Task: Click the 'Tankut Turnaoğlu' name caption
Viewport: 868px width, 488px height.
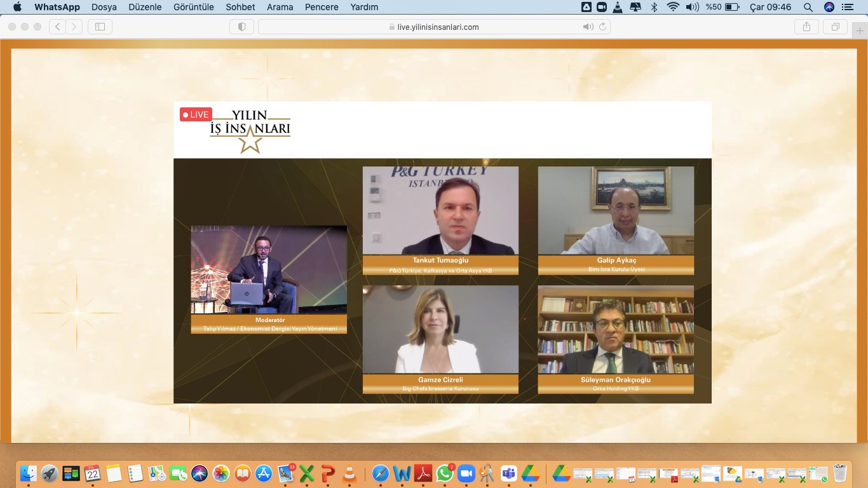Action: pos(440,261)
